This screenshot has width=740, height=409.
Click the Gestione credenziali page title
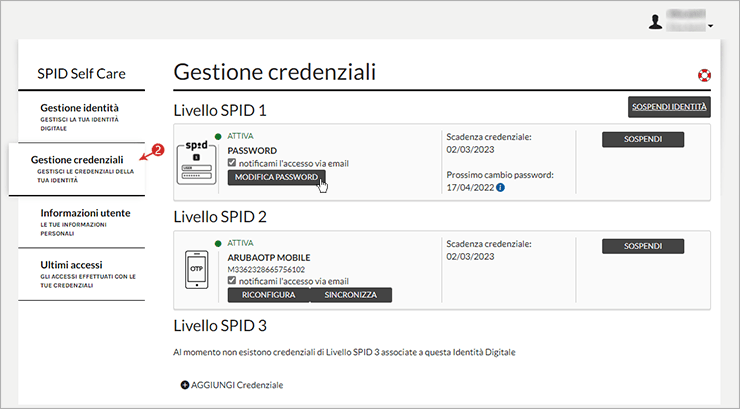click(275, 72)
